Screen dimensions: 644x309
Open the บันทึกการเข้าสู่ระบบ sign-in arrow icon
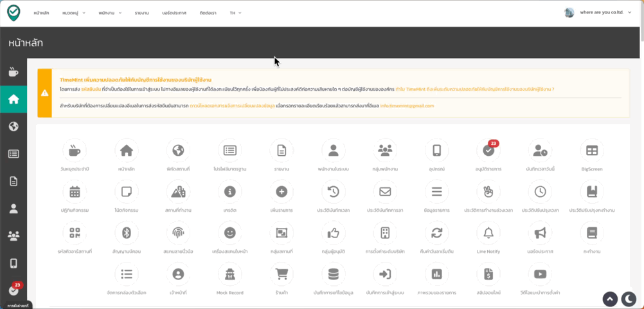385,274
